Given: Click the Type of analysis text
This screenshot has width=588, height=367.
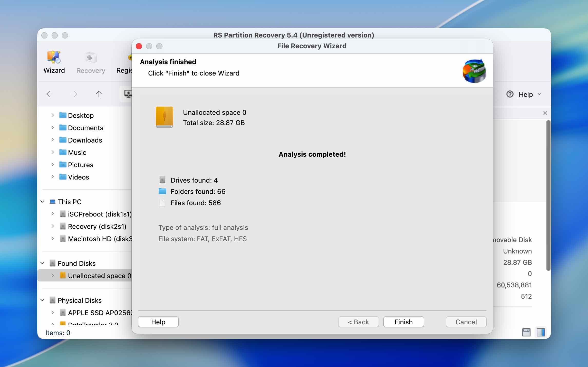Looking at the screenshot, I should coord(203,228).
